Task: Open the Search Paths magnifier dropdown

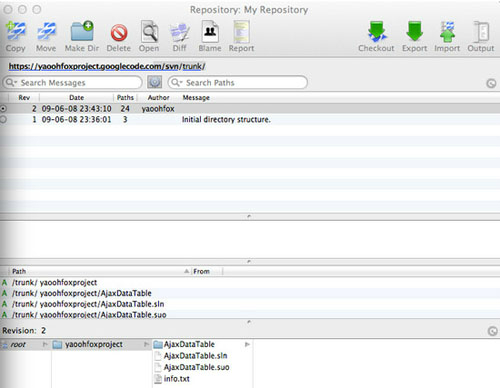Action: (177, 82)
